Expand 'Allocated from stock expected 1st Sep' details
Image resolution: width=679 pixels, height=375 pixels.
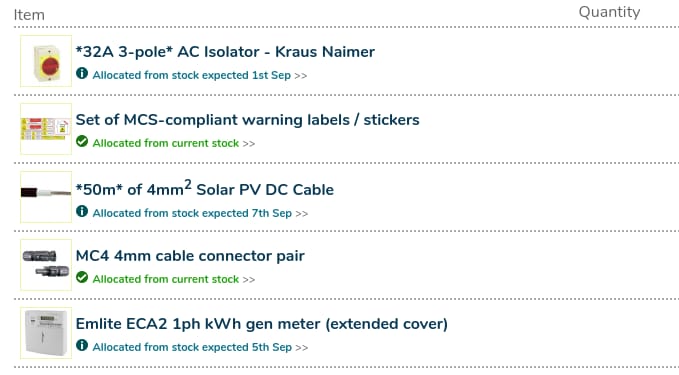click(x=200, y=75)
